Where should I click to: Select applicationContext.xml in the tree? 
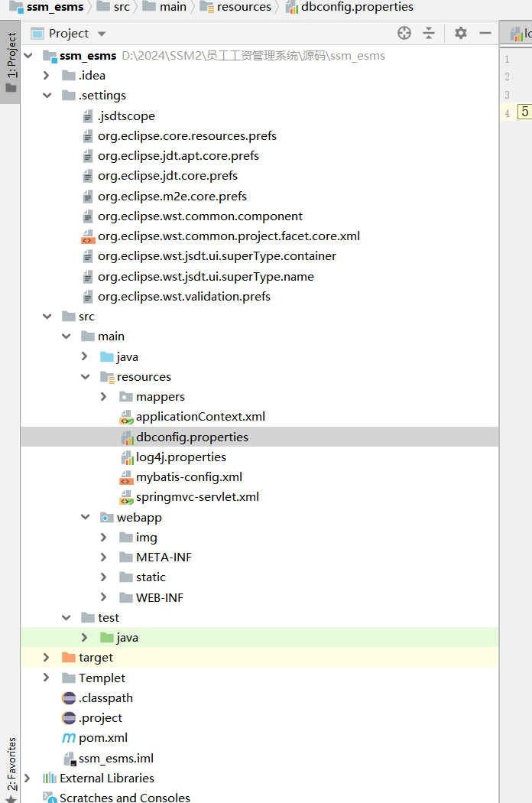coord(200,417)
